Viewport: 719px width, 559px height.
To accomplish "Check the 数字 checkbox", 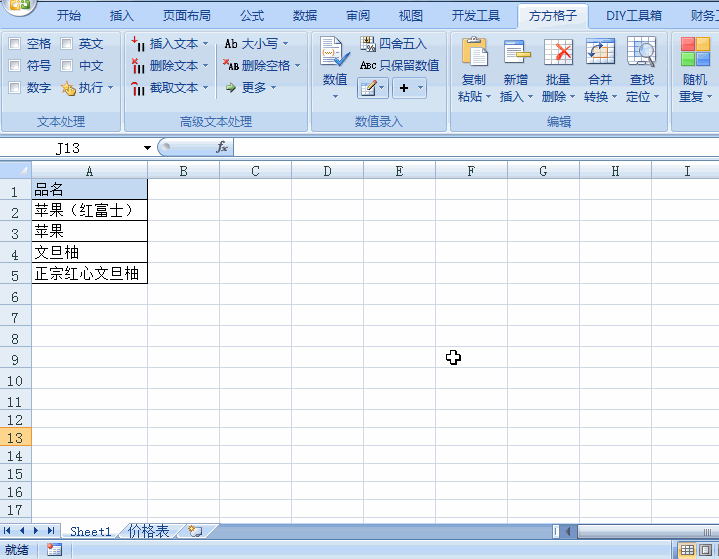I will coord(15,88).
